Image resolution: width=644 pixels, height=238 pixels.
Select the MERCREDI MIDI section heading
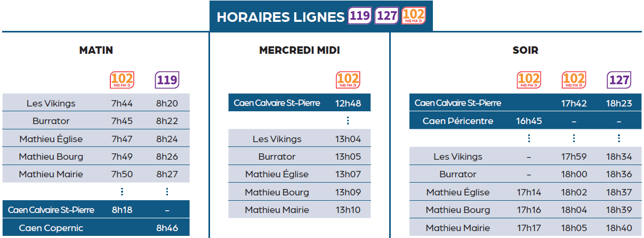300,51
